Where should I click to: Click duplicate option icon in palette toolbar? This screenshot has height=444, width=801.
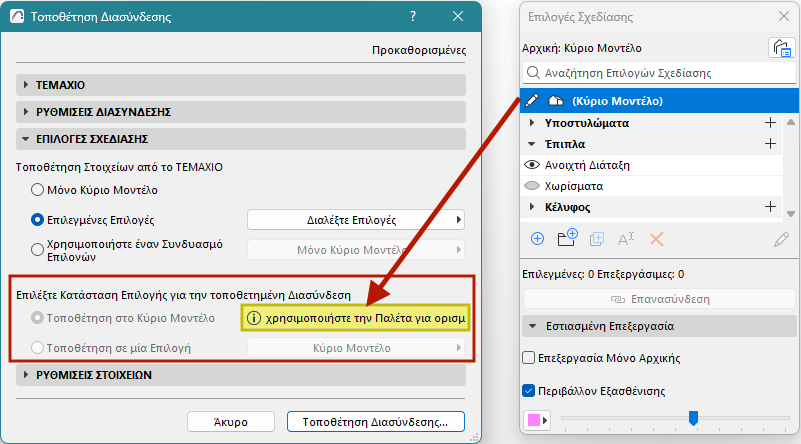coord(597,239)
